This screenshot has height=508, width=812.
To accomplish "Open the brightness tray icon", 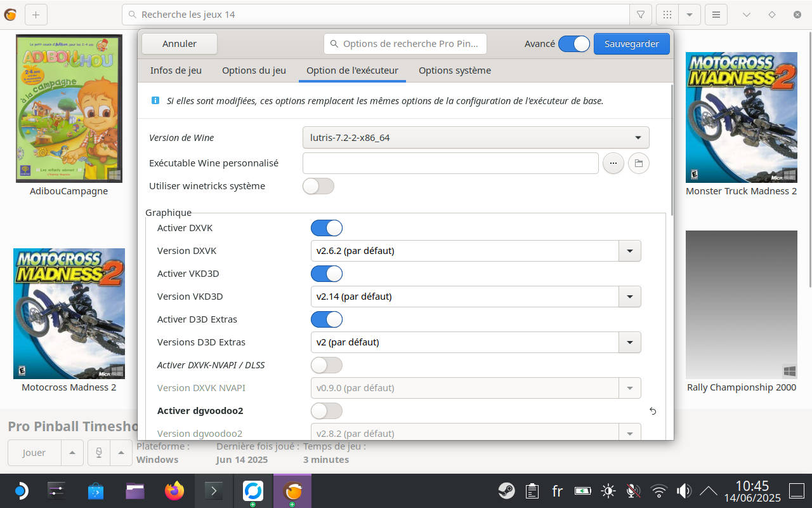I will (x=608, y=491).
